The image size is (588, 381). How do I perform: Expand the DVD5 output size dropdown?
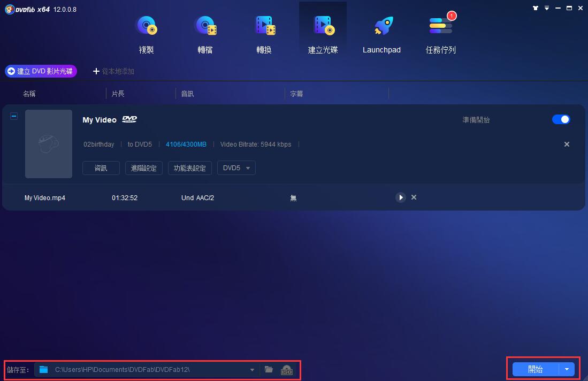point(236,168)
